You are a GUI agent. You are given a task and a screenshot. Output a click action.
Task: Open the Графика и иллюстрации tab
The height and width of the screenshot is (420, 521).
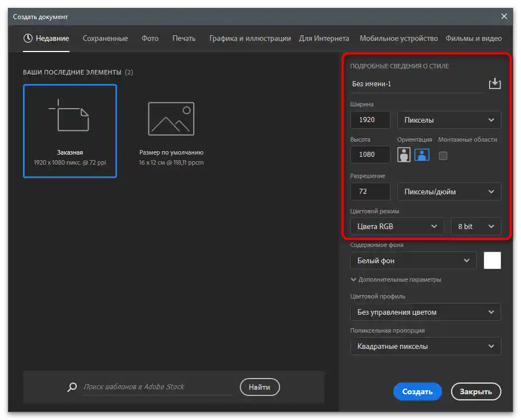point(250,39)
